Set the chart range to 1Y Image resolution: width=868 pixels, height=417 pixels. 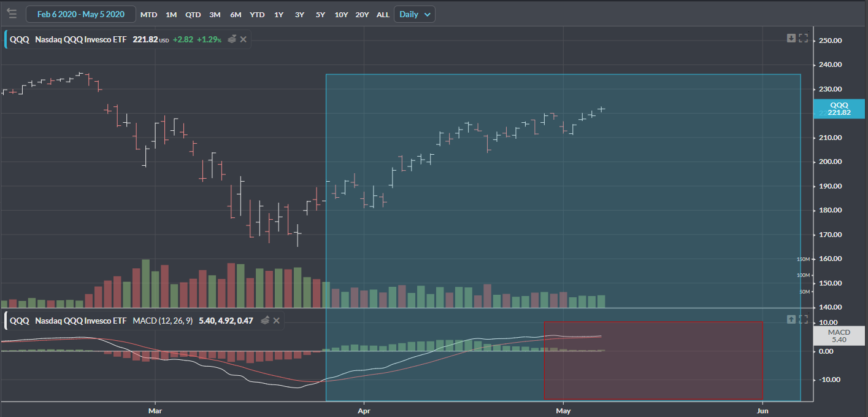(279, 14)
